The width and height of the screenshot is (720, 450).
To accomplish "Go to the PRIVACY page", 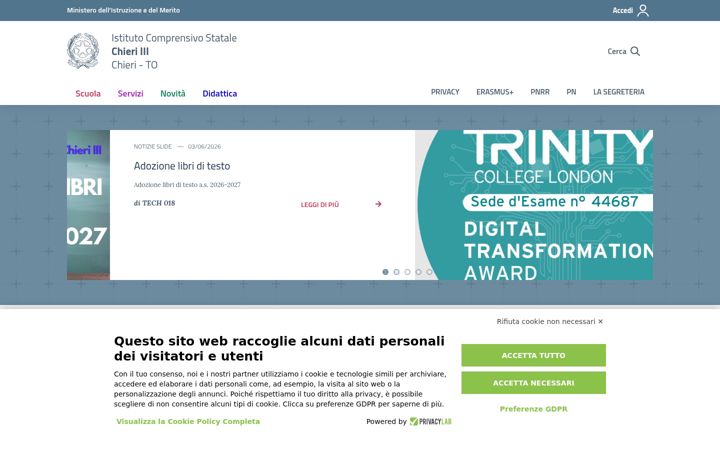I will (x=445, y=92).
